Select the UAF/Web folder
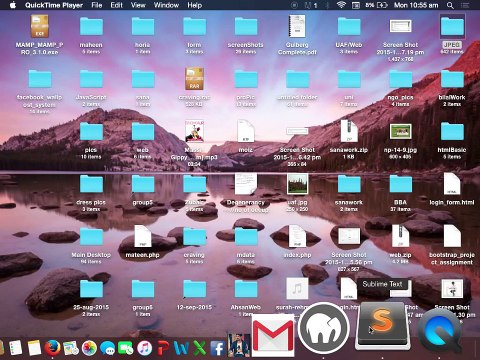 coord(349,27)
